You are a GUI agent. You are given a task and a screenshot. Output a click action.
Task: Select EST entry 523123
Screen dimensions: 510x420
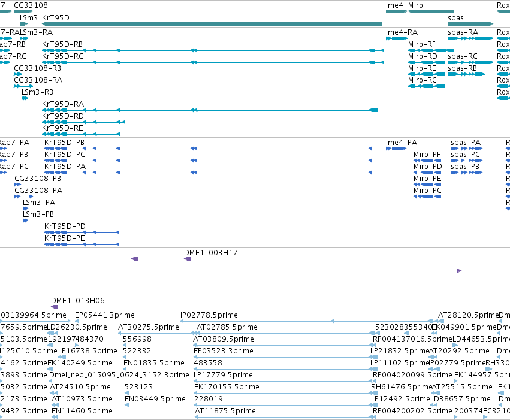(x=138, y=387)
